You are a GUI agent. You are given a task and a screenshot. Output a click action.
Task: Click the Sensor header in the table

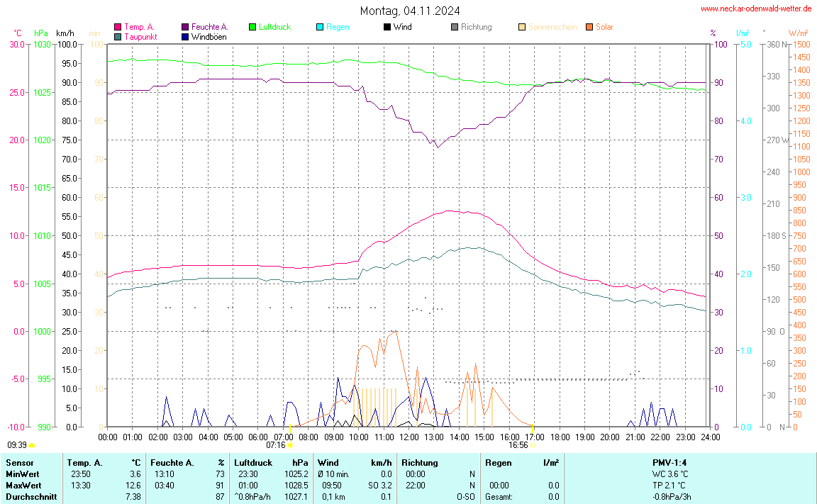(x=19, y=463)
